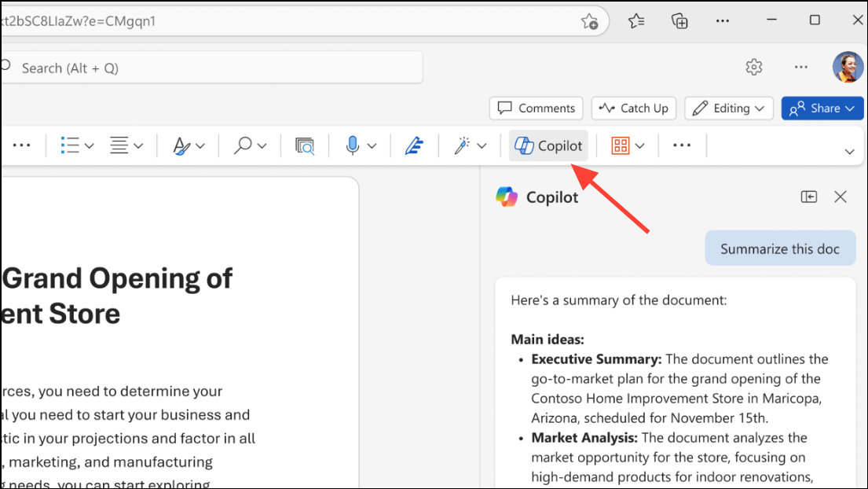Click the orange add-ins grid icon
This screenshot has width=868, height=489.
tap(620, 145)
